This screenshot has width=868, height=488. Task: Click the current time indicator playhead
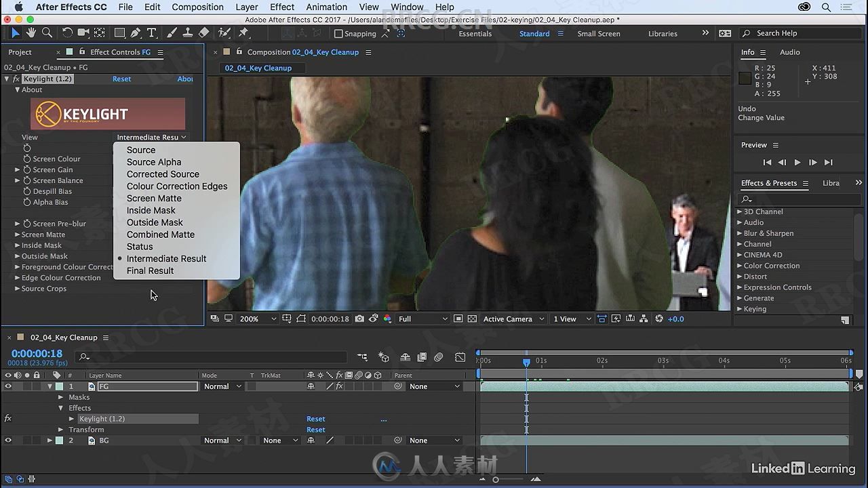pyautogui.click(x=526, y=363)
